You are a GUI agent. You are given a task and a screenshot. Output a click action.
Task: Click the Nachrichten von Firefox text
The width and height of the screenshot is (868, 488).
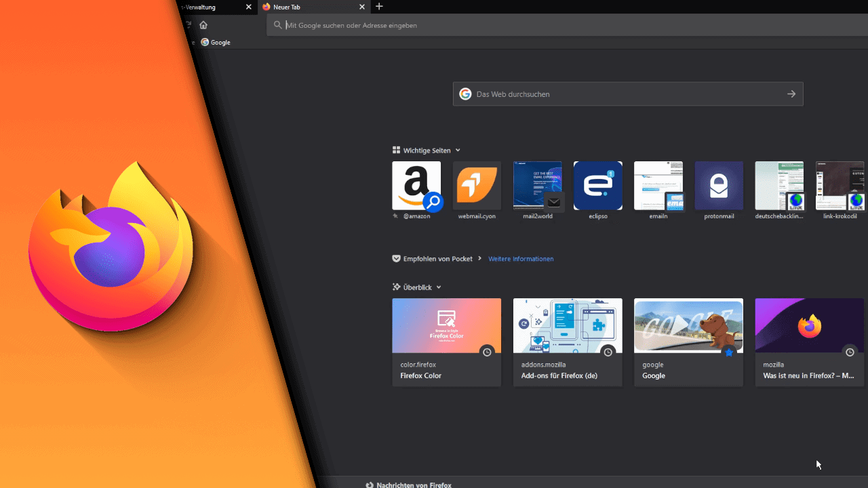click(414, 485)
